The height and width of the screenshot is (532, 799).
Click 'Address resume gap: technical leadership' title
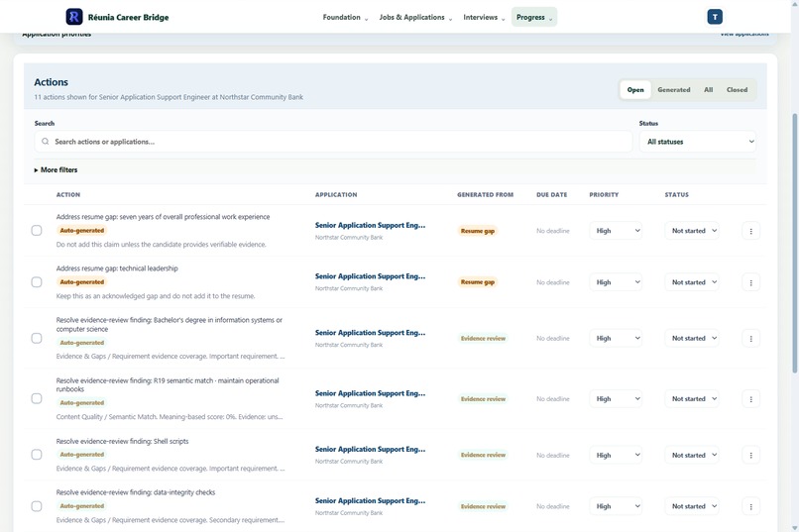(x=117, y=268)
